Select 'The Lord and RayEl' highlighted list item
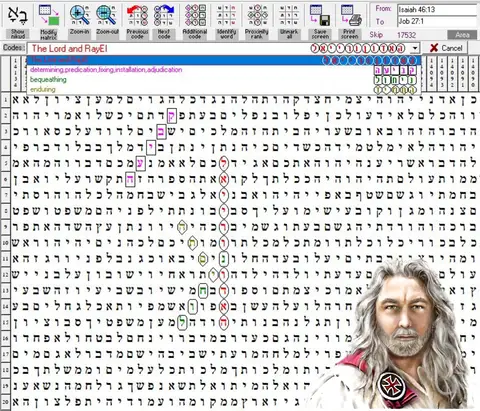The image size is (480, 411). (x=224, y=60)
